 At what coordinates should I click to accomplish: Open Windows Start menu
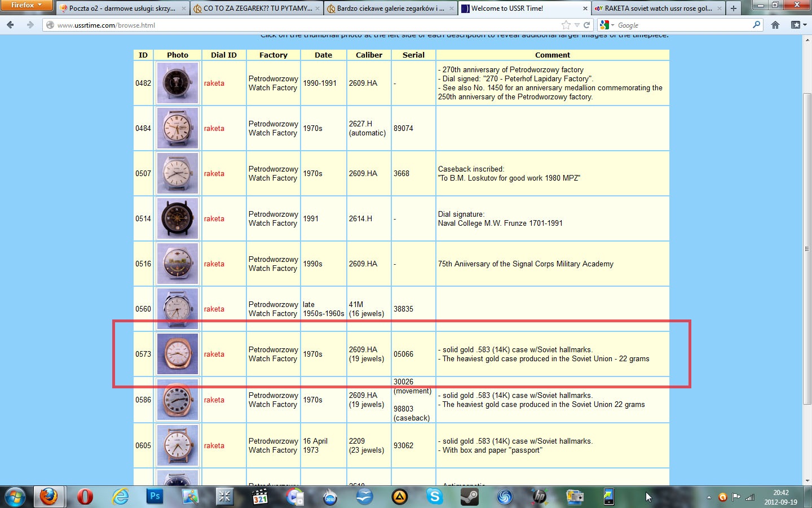point(15,497)
